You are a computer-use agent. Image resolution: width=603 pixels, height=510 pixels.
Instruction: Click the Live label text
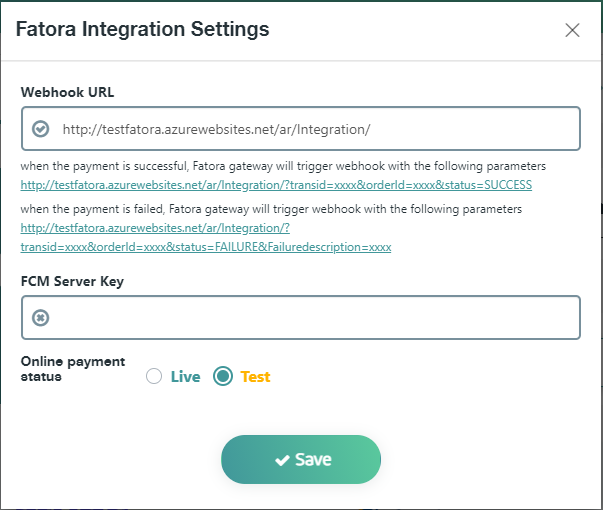(185, 377)
